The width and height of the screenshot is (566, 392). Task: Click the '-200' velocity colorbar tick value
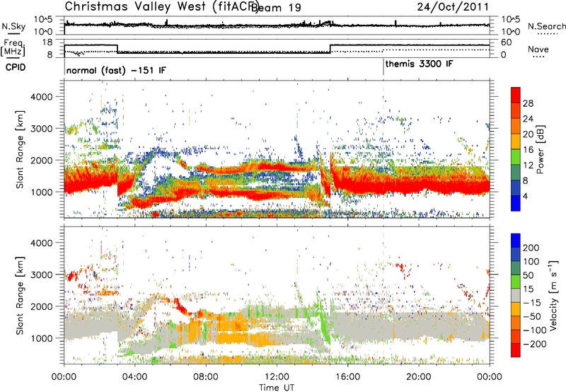pos(533,344)
